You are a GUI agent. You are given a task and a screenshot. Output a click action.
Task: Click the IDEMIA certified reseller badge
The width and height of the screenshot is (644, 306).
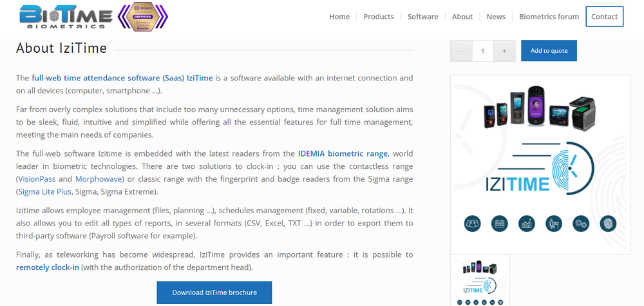tap(143, 17)
